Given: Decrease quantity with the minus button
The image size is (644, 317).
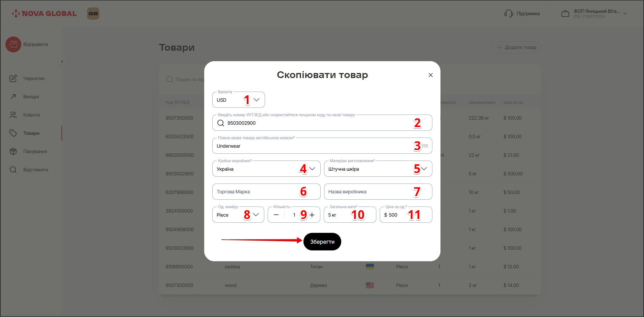Looking at the screenshot, I should 276,215.
